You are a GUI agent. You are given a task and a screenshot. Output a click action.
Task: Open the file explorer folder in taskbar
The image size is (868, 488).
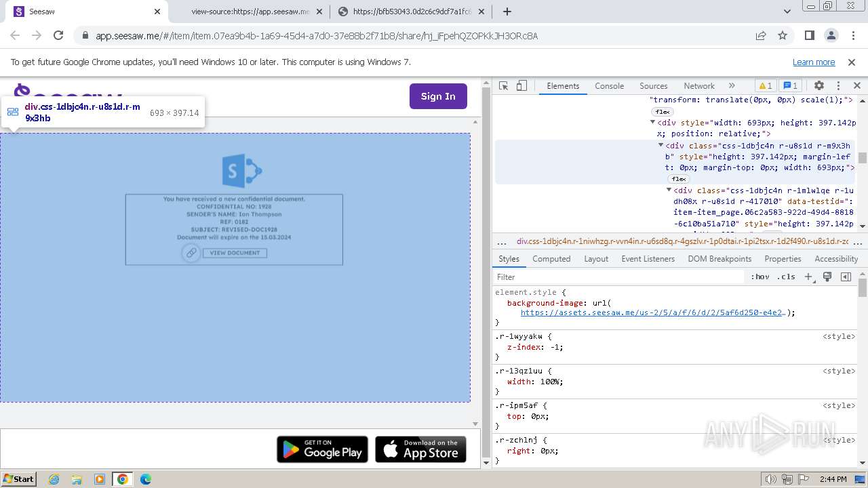click(x=77, y=479)
